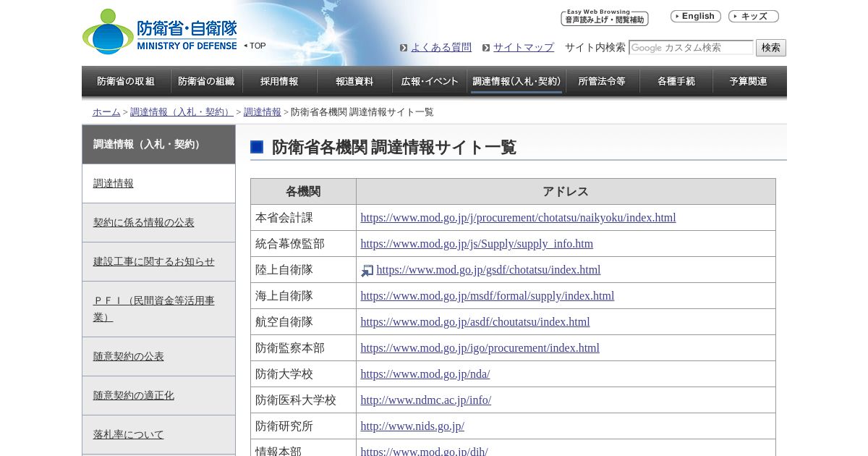Open PFI(民間資金等活用事業) sidebar link
The image size is (868, 456).
coord(154,308)
